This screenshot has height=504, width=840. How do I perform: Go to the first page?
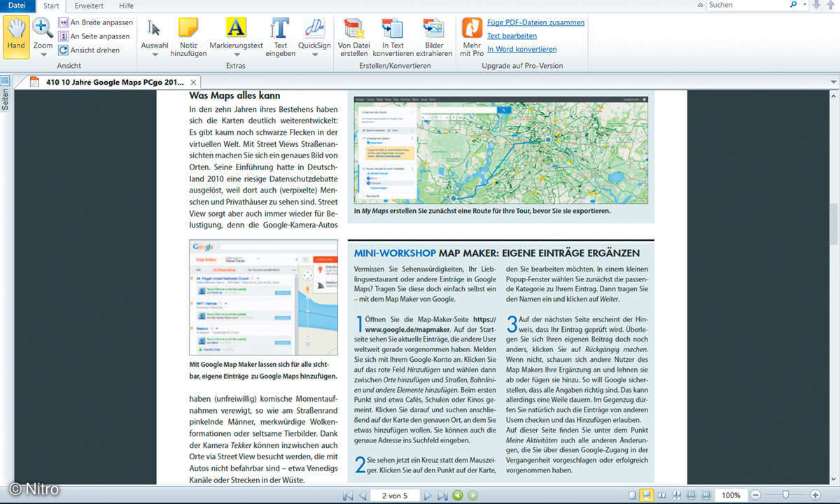pyautogui.click(x=348, y=496)
